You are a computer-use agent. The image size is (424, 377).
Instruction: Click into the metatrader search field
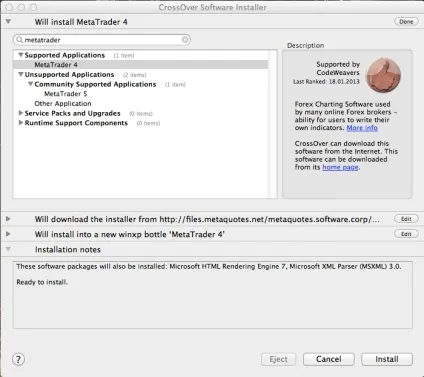point(102,40)
